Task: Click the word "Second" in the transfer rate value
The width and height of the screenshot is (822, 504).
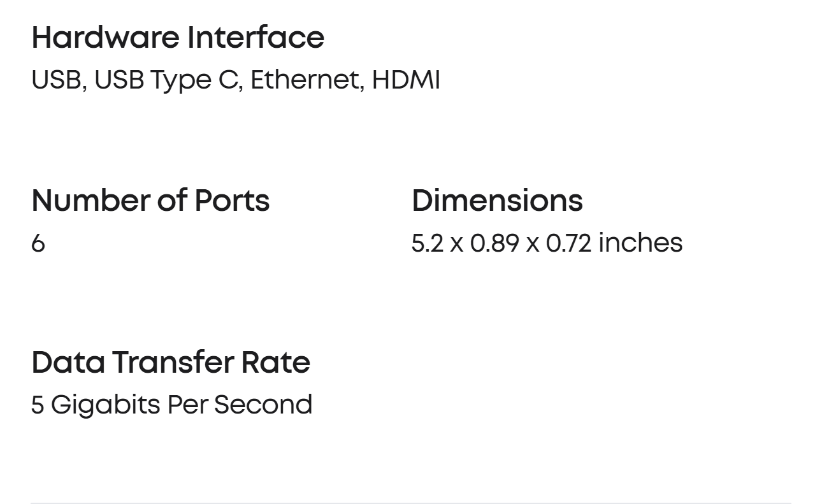Action: (x=263, y=405)
